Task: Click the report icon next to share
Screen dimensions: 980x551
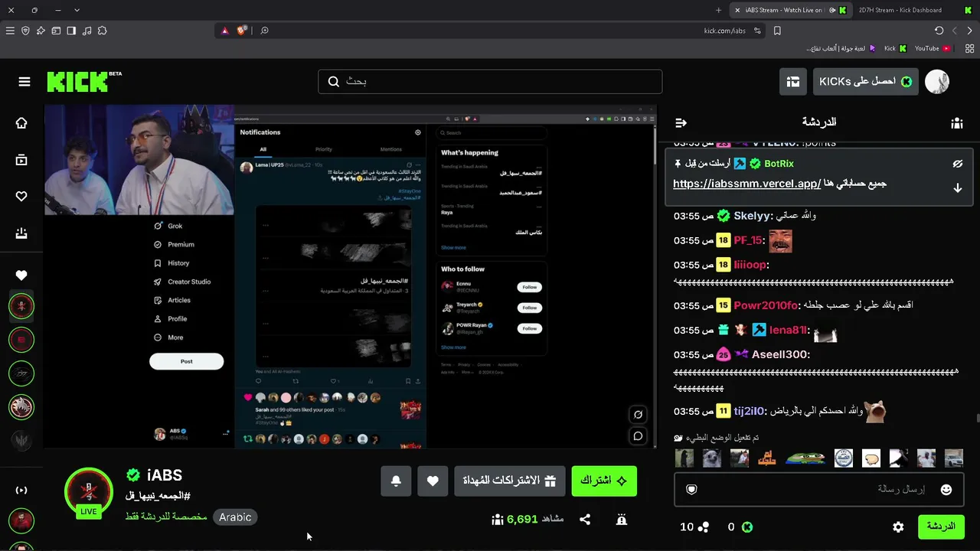Action: coord(622,520)
